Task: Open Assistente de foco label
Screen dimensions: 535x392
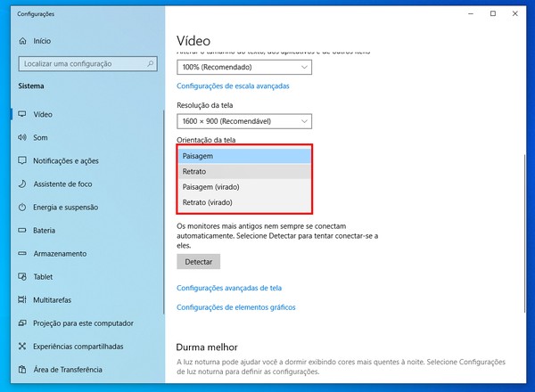Action: point(62,184)
